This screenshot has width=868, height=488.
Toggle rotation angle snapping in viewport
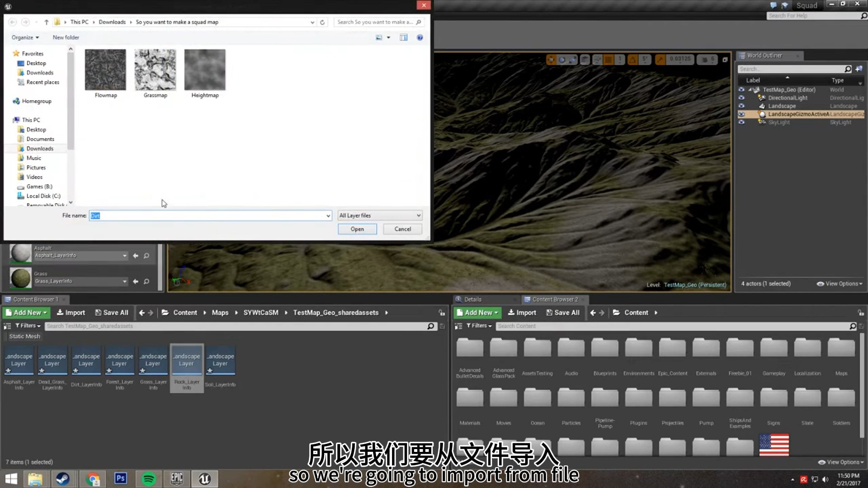pyautogui.click(x=632, y=60)
